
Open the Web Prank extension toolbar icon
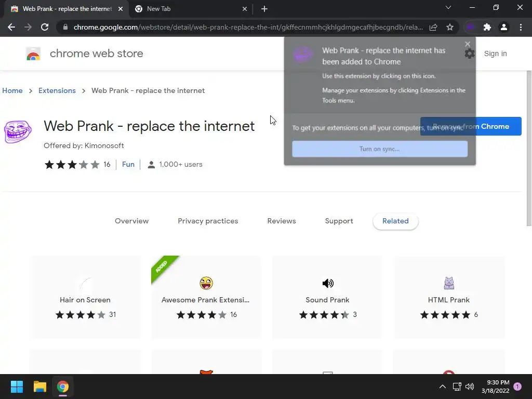click(x=471, y=27)
